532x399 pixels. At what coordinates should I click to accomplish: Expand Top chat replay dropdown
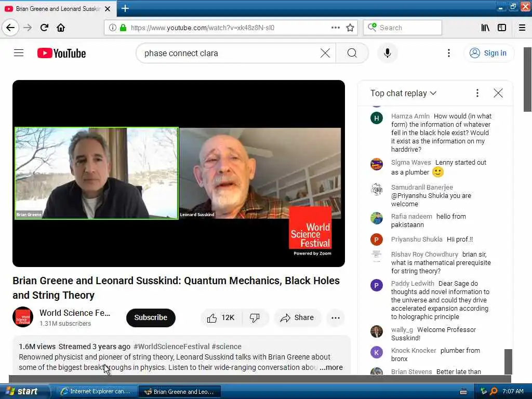[403, 93]
